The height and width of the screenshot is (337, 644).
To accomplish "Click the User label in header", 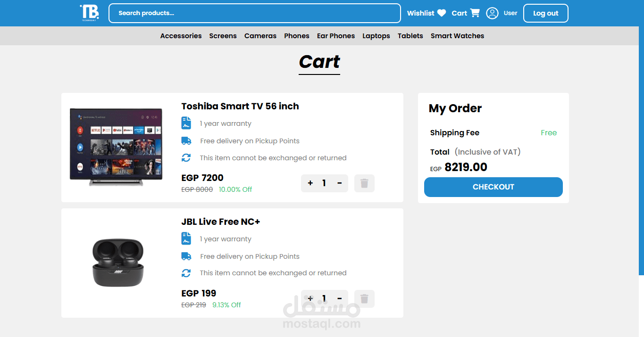I will coord(510,13).
